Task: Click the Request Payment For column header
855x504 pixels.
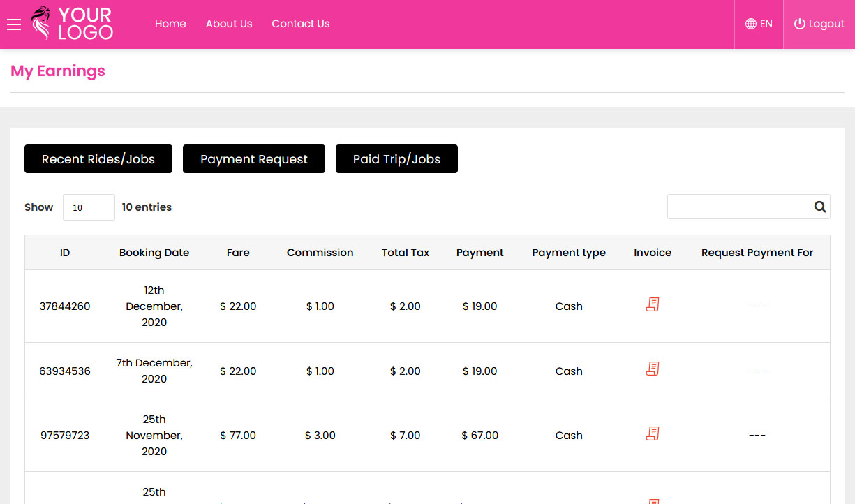Action: coord(757,253)
